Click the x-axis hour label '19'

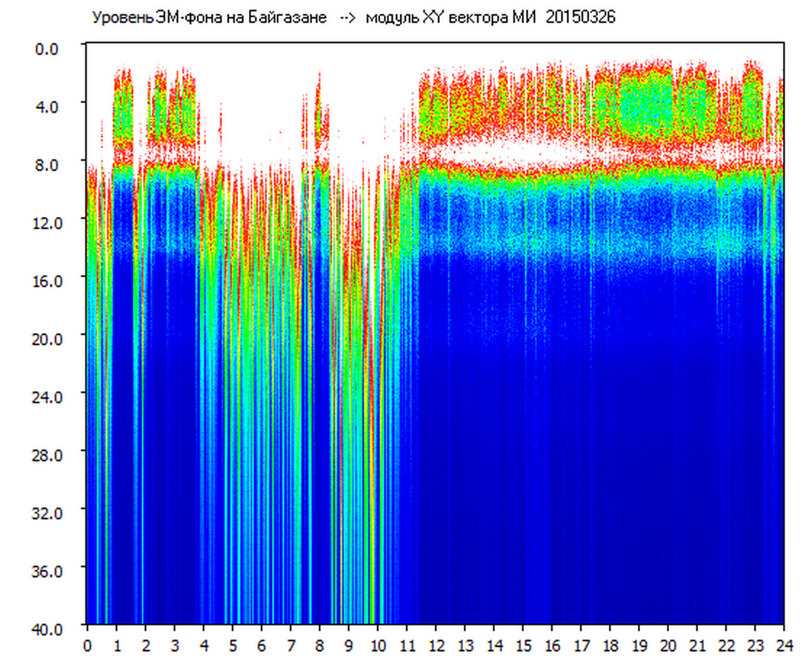click(x=639, y=646)
